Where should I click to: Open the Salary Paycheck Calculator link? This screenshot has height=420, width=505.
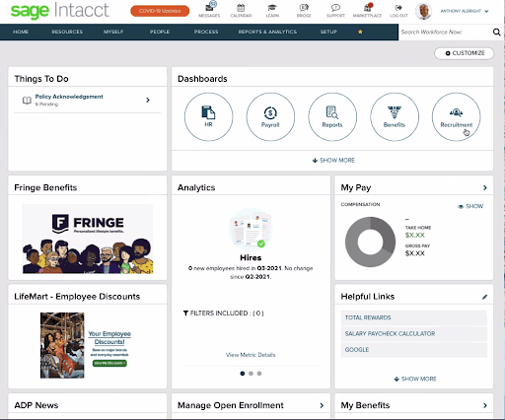(x=414, y=334)
